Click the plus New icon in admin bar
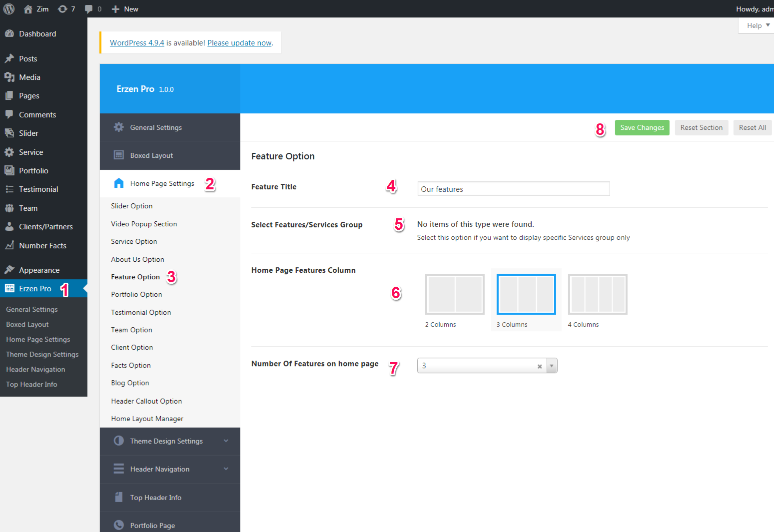 115,9
